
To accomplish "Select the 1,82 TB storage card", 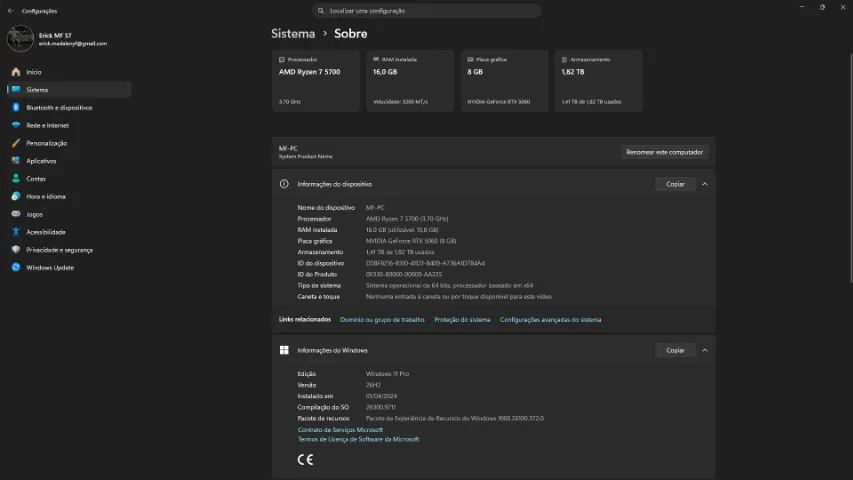I will tap(598, 81).
